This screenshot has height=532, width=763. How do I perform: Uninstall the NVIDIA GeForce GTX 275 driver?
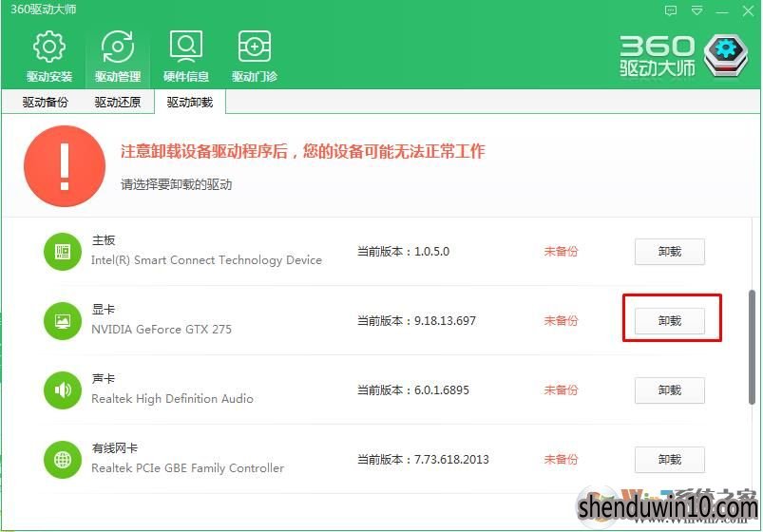[x=670, y=321]
